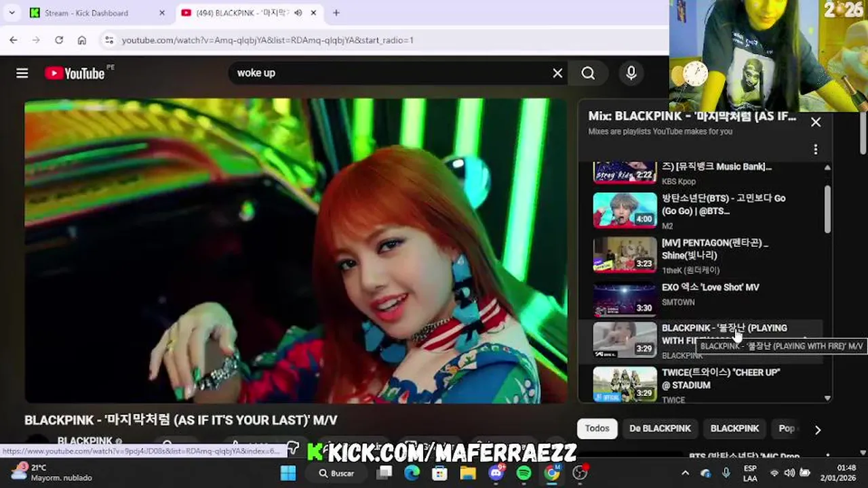The image size is (868, 488).
Task: Open Windows Start menu
Action: 288,473
